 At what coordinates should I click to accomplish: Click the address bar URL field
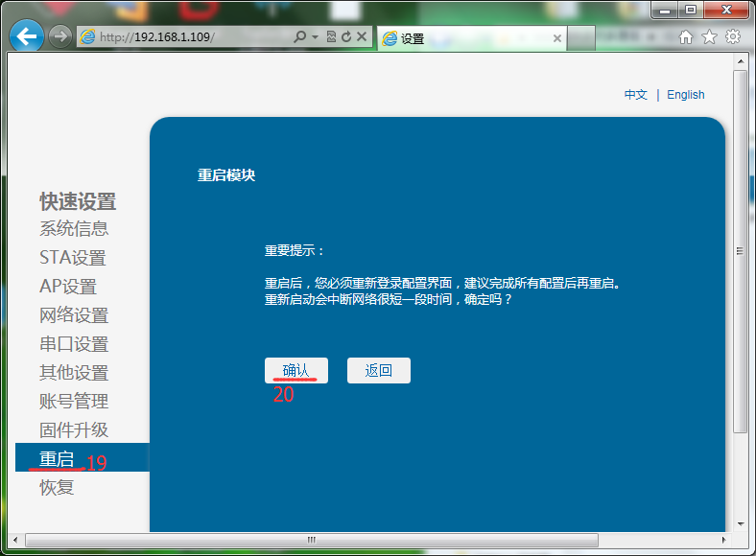point(192,36)
